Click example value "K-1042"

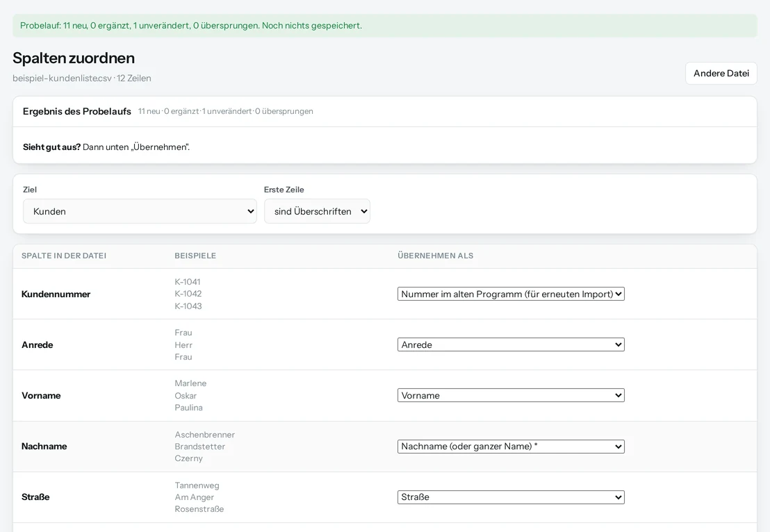click(x=188, y=294)
